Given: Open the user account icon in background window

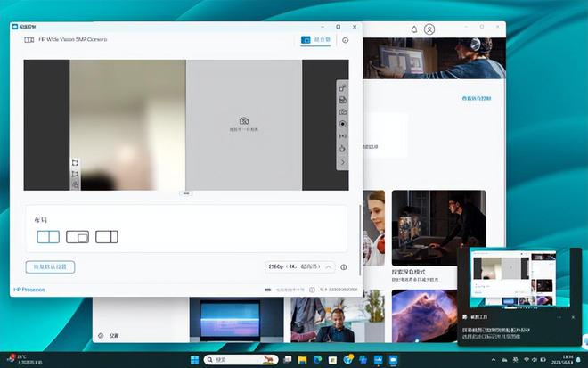Looking at the screenshot, I should tap(429, 29).
